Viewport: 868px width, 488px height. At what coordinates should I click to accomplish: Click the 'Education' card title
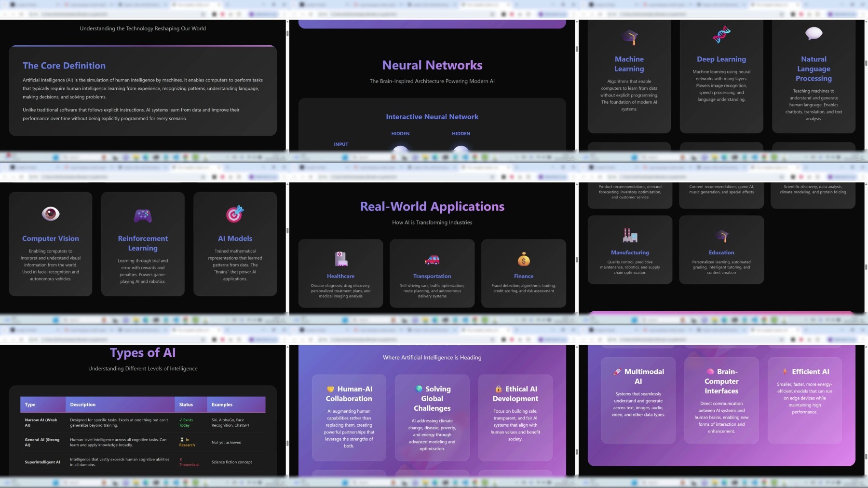tap(721, 252)
